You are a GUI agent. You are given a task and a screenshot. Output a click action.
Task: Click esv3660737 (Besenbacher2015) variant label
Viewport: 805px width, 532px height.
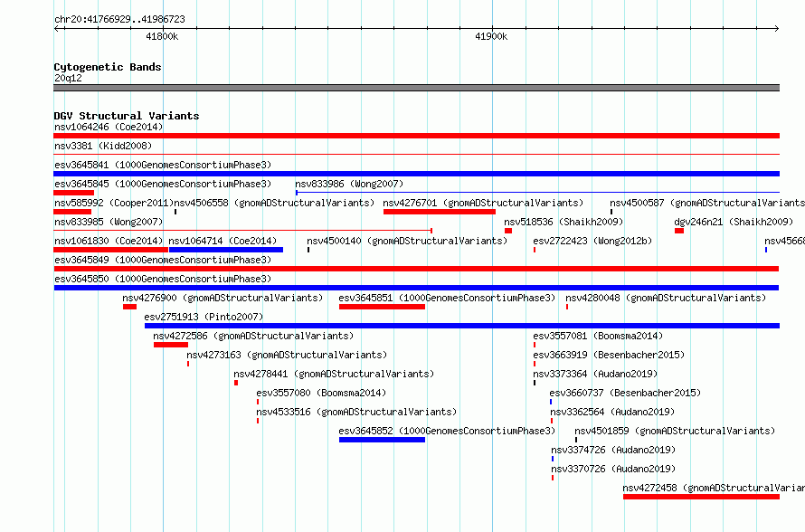pos(625,393)
